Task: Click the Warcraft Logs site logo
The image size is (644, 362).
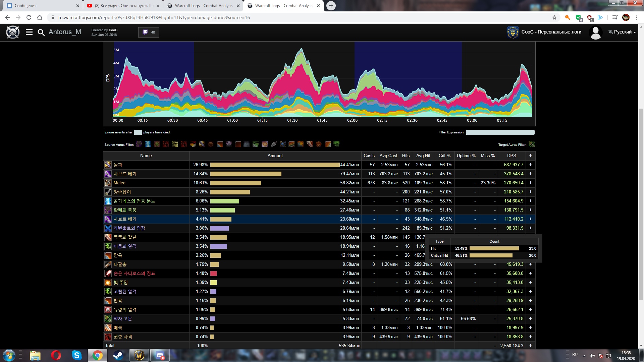Action: (13, 32)
